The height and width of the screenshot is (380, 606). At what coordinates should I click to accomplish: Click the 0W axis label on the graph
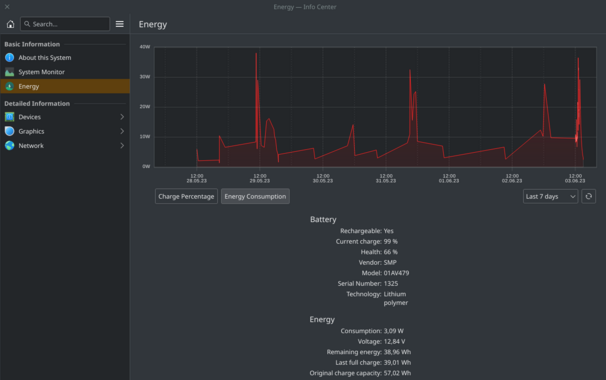coord(146,166)
